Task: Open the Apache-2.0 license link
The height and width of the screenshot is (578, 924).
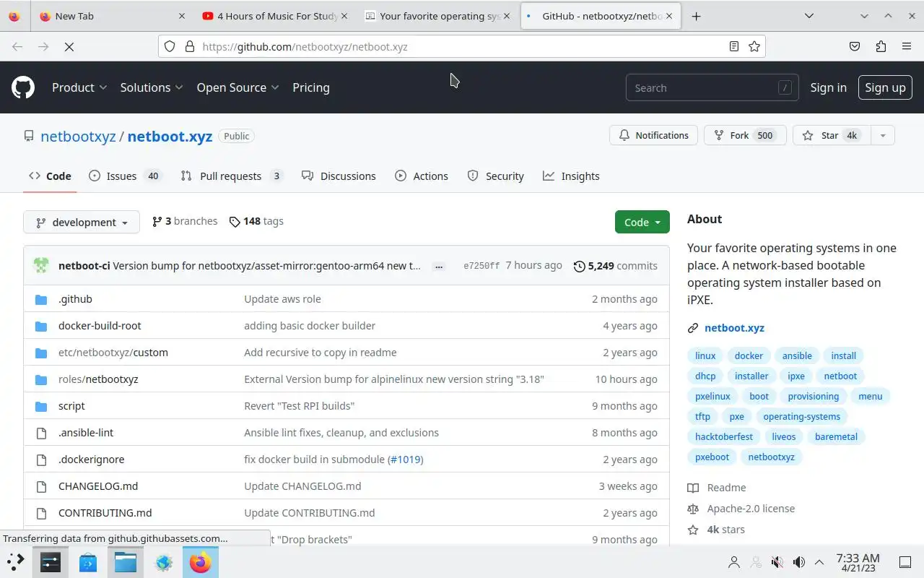Action: click(751, 509)
